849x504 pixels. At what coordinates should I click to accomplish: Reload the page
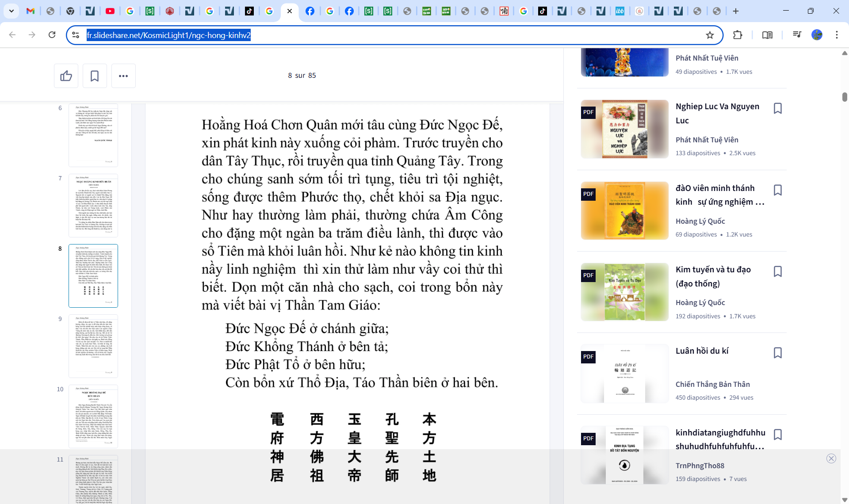52,35
